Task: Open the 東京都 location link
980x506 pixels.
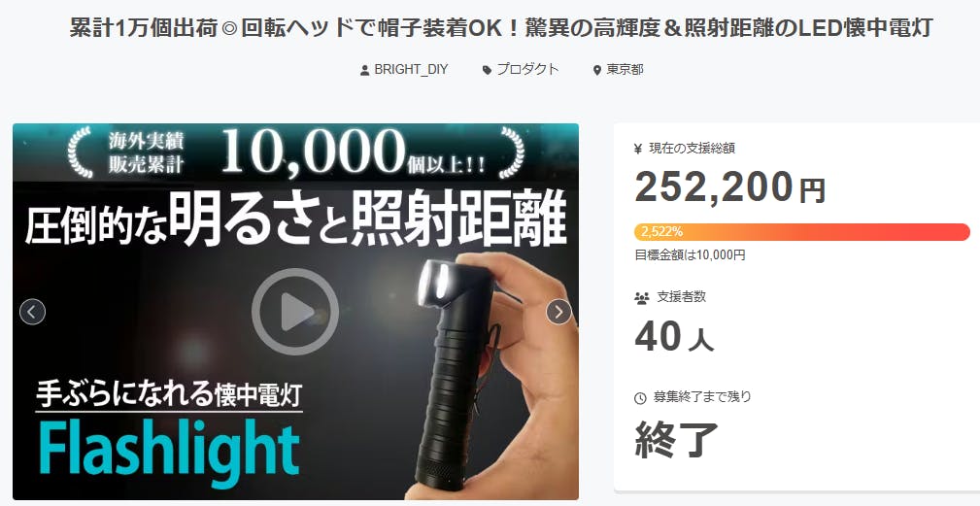Action: 625,69
